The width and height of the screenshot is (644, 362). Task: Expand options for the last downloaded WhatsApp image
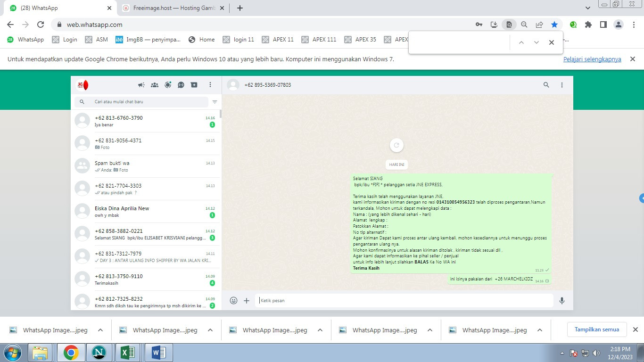point(540,330)
